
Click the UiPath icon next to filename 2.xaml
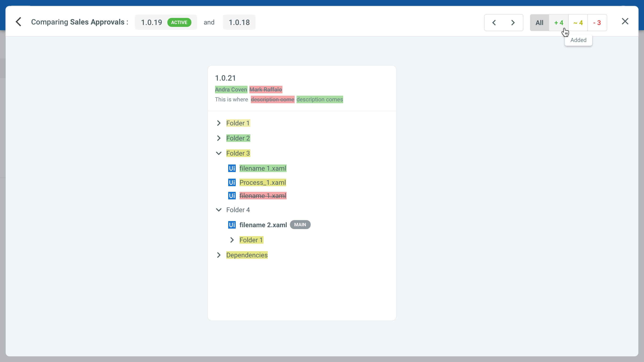232,225
